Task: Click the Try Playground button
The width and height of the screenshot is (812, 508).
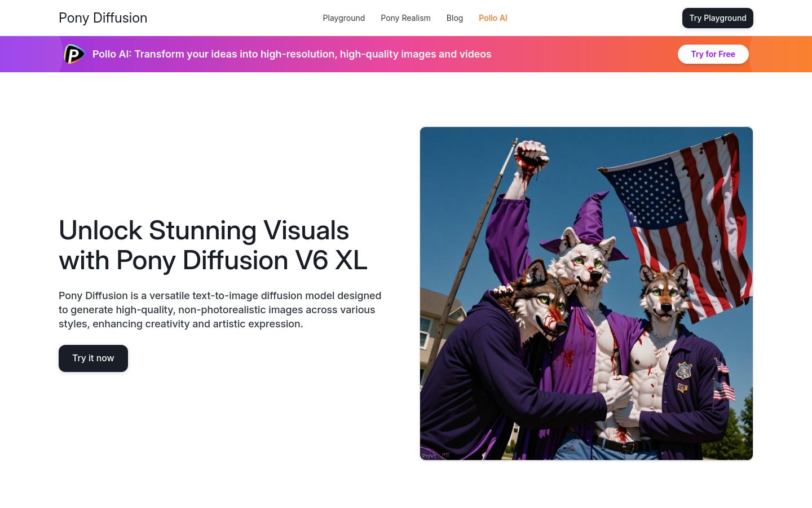Action: pos(717,18)
